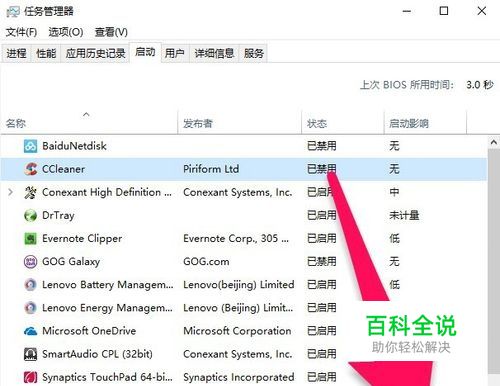This screenshot has width=500, height=386.
Task: Click the Lenovo(beijing) Limited publisher cell
Action: coord(239,285)
